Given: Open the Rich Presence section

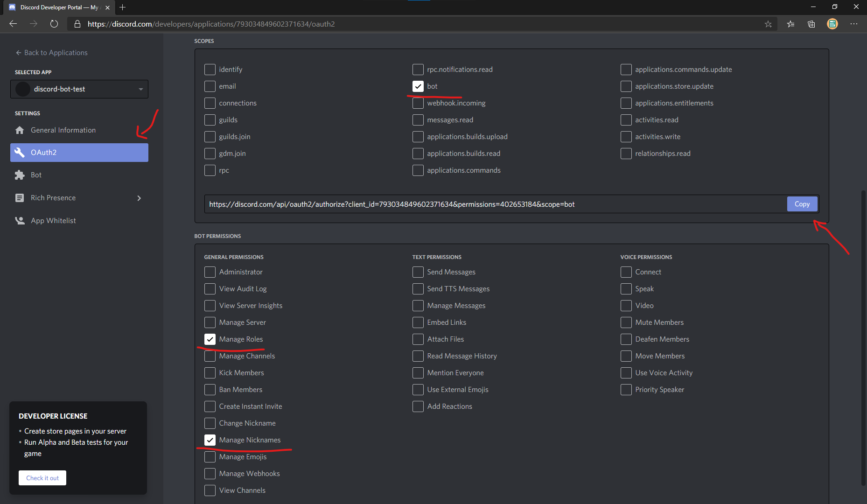Looking at the screenshot, I should tap(79, 198).
